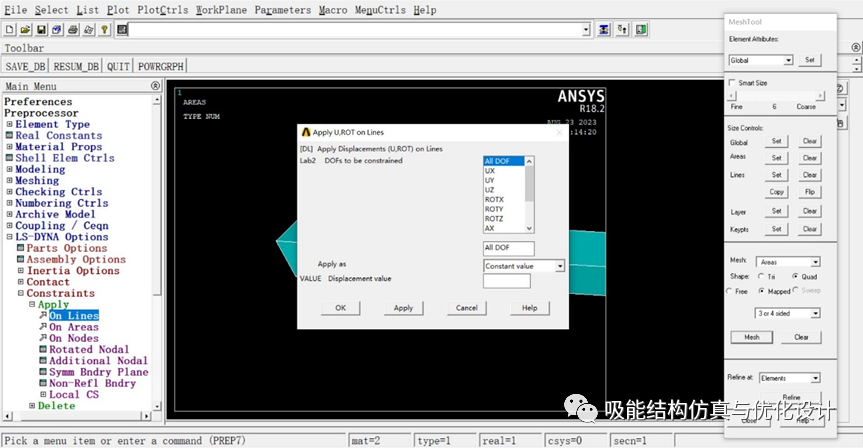The width and height of the screenshot is (863, 448).
Task: Select On Areas constraint picker
Action: 74,327
